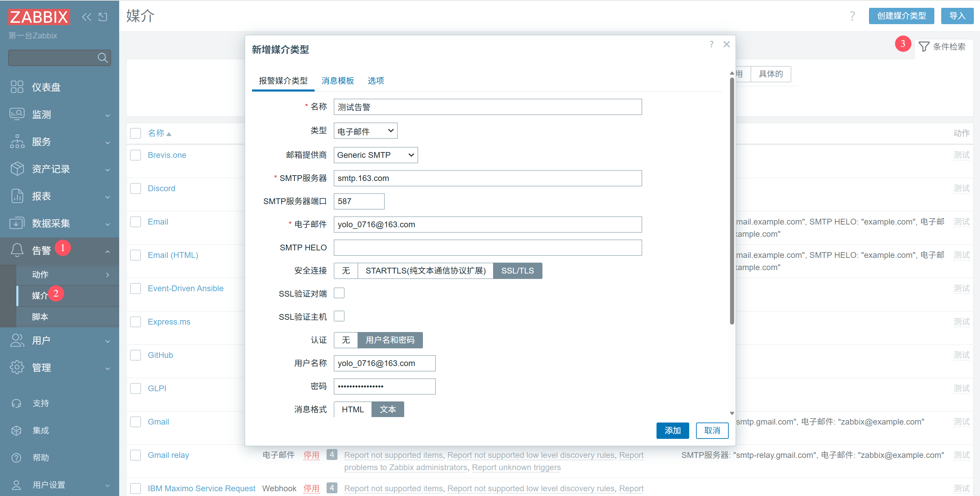Expand the 服务 menu chevron
Viewport: 980px width, 496px height.
108,143
